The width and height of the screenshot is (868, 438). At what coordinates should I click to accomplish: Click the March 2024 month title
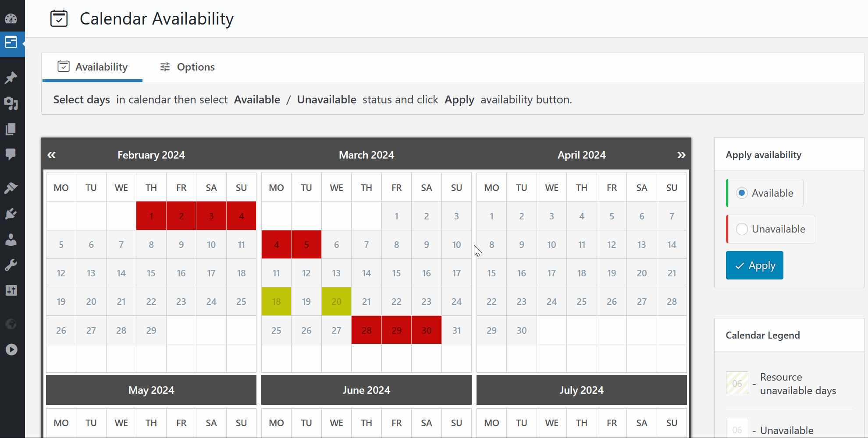coord(366,155)
